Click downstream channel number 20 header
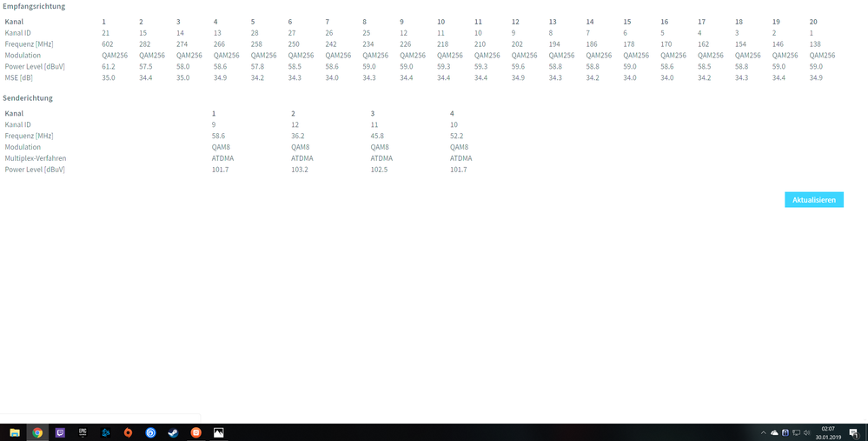Image resolution: width=868 pixels, height=441 pixels. [813, 22]
